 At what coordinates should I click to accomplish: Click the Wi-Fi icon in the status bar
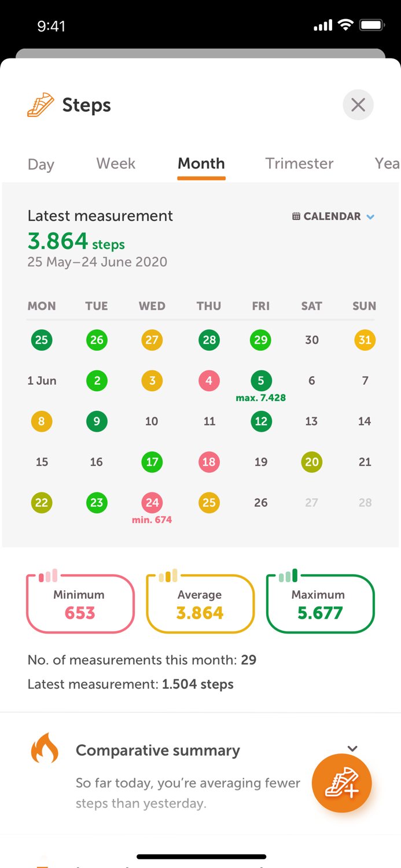pos(346,25)
